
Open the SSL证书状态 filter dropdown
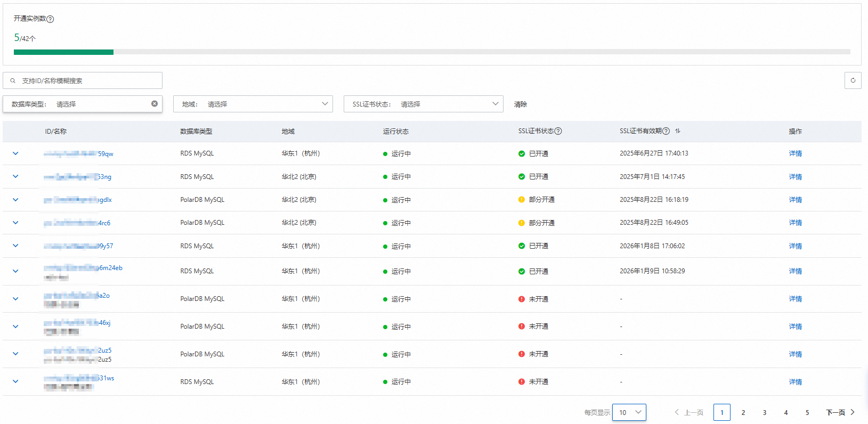(x=423, y=104)
